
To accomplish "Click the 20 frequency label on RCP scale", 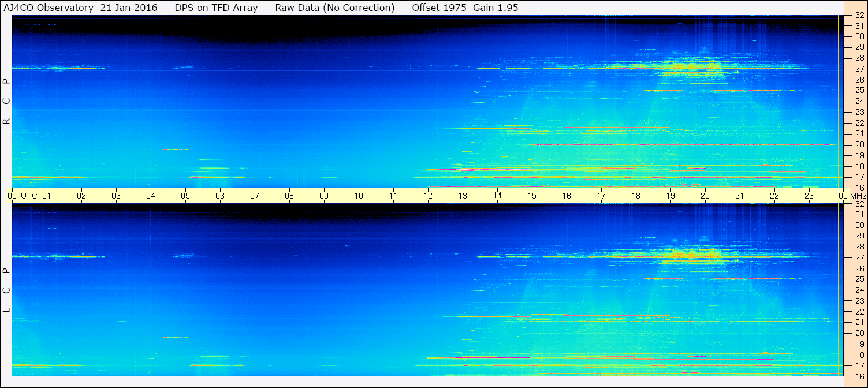I will 859,144.
